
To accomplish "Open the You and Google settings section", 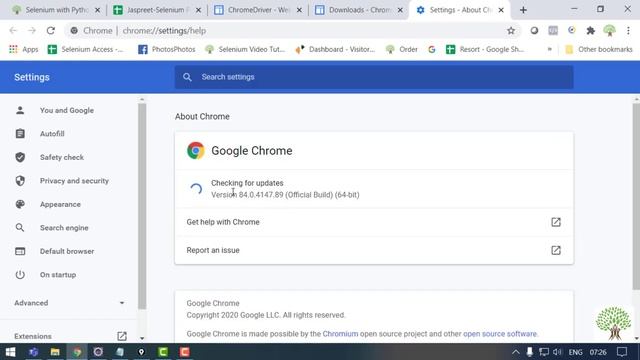I will click(x=67, y=110).
